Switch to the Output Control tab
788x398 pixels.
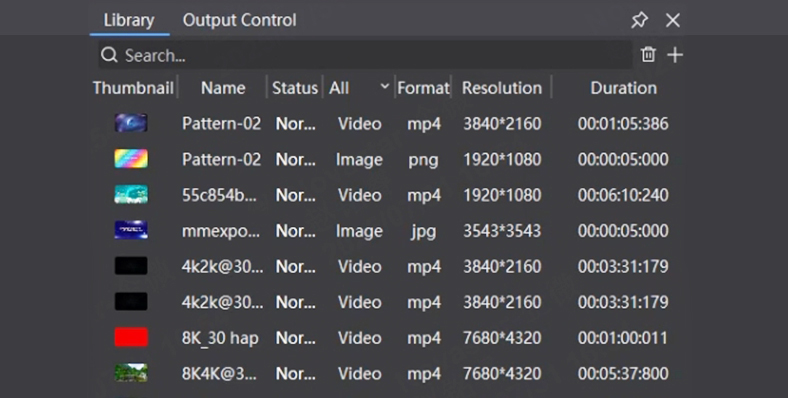pyautogui.click(x=239, y=20)
